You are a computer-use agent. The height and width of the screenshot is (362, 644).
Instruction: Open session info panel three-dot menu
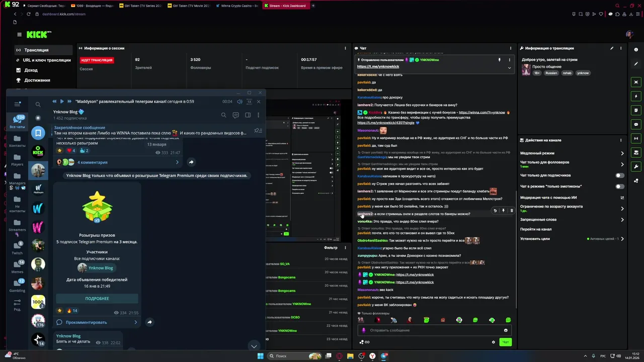[x=345, y=48]
